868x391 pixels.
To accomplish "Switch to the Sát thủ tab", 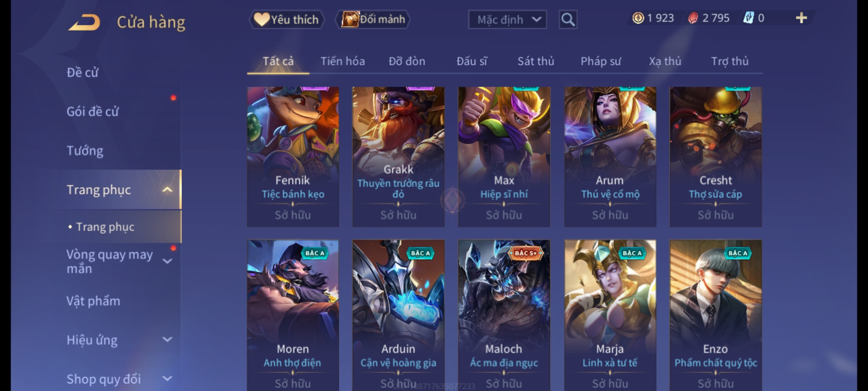I will (536, 61).
